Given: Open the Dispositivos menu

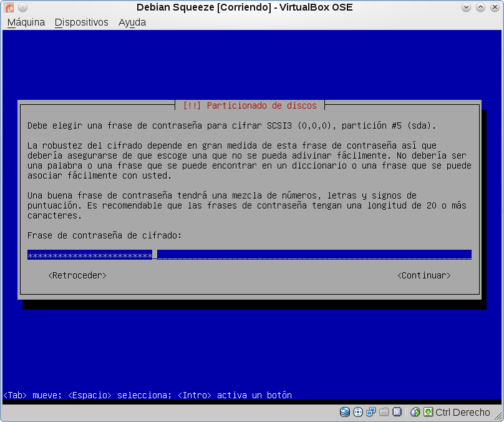Looking at the screenshot, I should (x=81, y=22).
